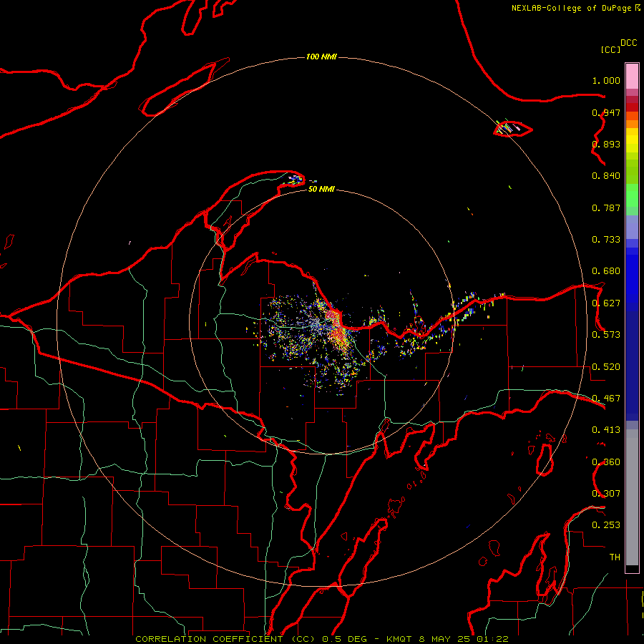The height and width of the screenshot is (644, 644).
Task: Click the 0.947 legend value
Action: tap(606, 112)
